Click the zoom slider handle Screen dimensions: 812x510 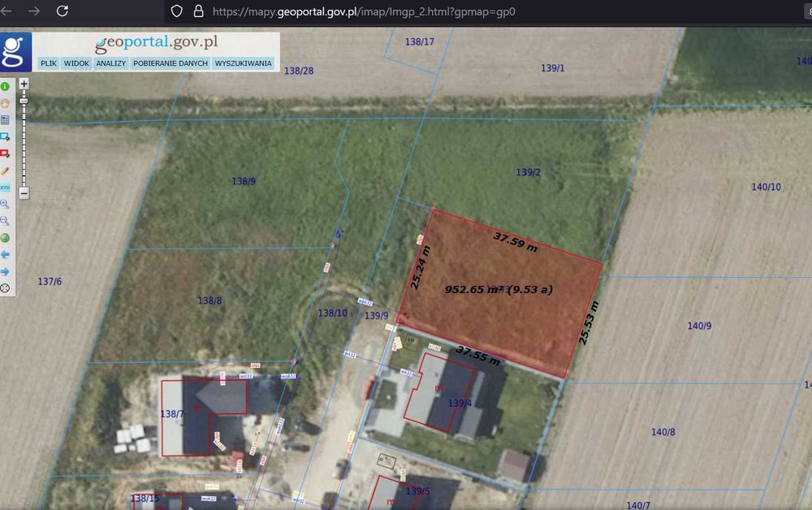click(24, 101)
